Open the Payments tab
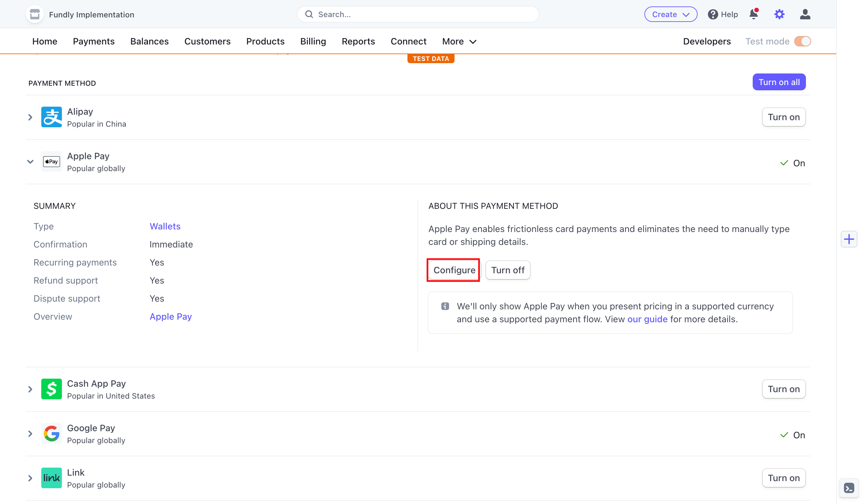The image size is (862, 504). [x=94, y=41]
